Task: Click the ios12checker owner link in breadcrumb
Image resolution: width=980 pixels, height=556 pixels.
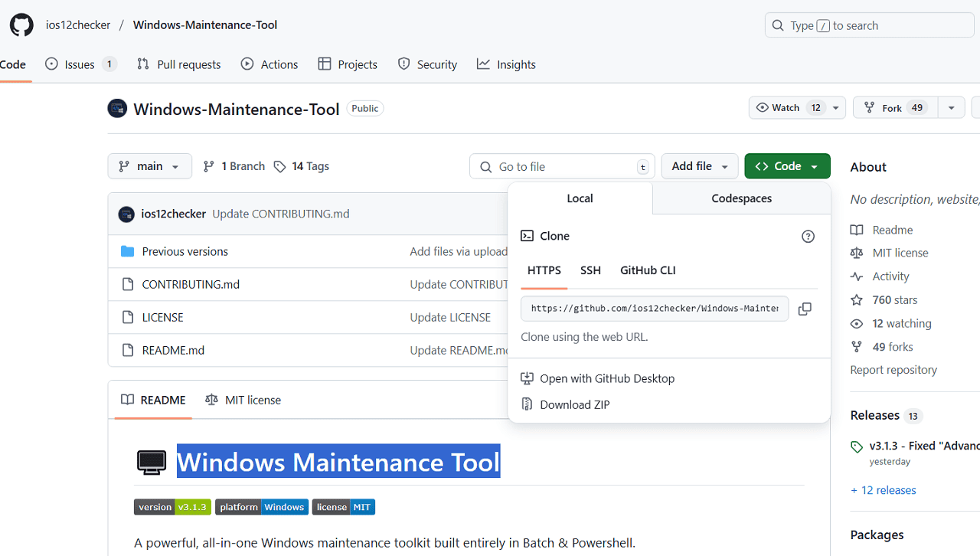Action: [x=78, y=25]
